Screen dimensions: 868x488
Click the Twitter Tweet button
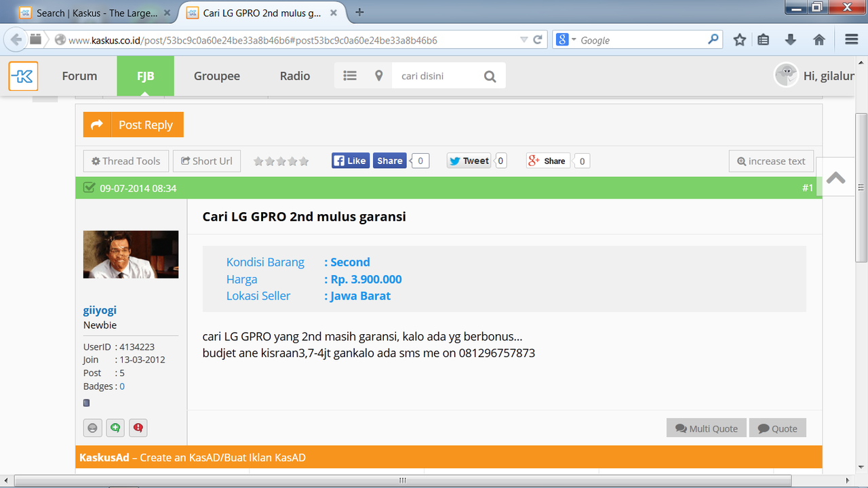point(469,161)
